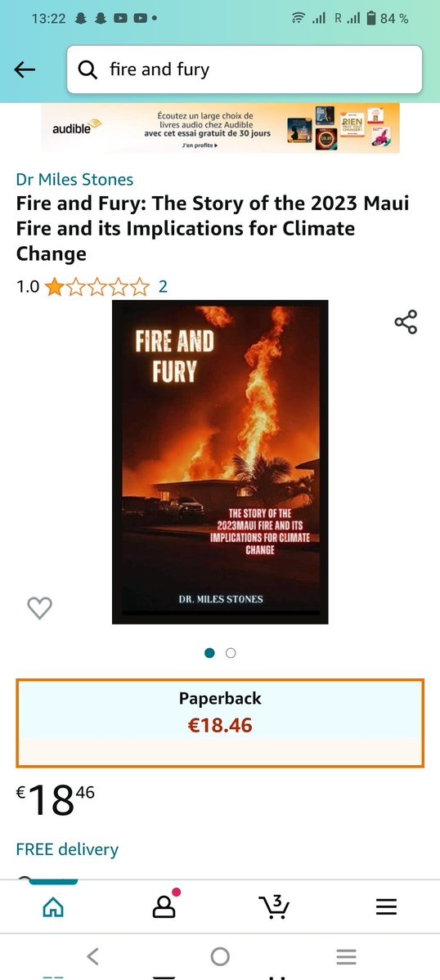Open the hamburger menu tab
The height and width of the screenshot is (980, 440).
coord(386,906)
